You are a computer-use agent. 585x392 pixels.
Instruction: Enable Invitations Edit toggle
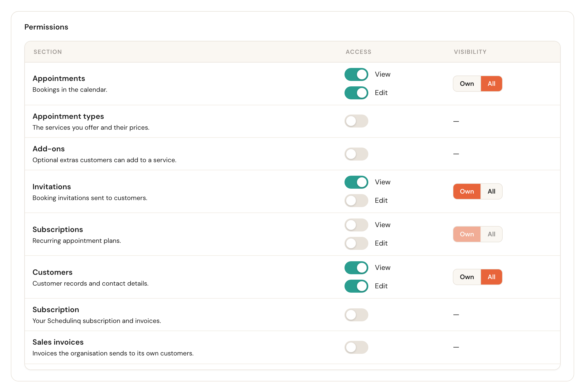356,201
